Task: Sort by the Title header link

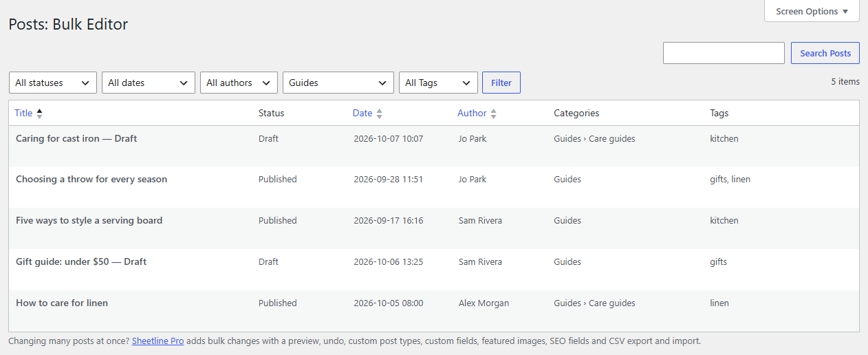Action: coord(23,113)
